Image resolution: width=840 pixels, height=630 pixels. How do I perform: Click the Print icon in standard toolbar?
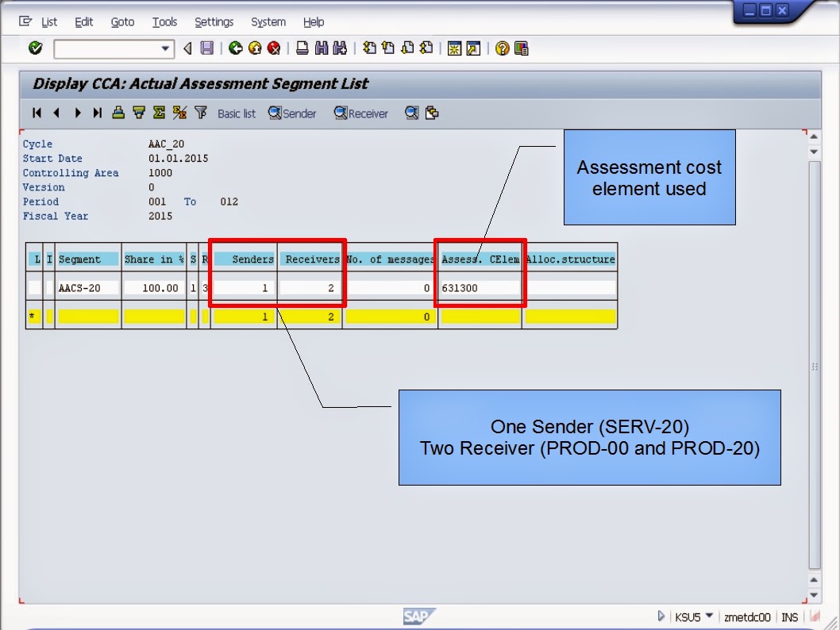pos(302,48)
